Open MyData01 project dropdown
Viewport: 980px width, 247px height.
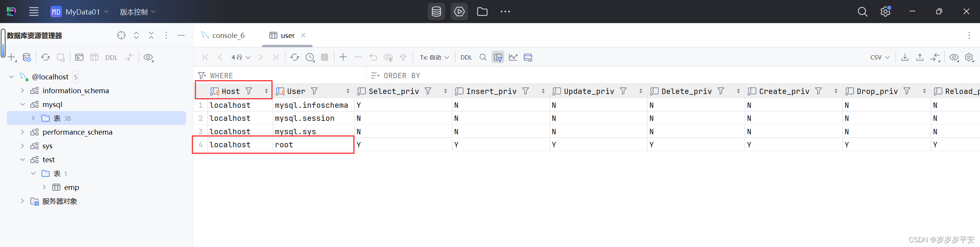80,12
